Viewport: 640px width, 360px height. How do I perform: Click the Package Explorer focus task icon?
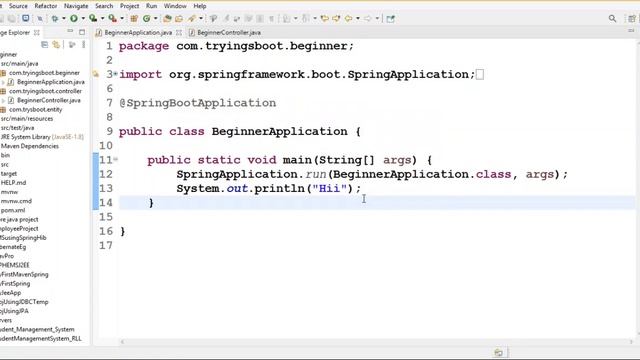click(x=72, y=44)
